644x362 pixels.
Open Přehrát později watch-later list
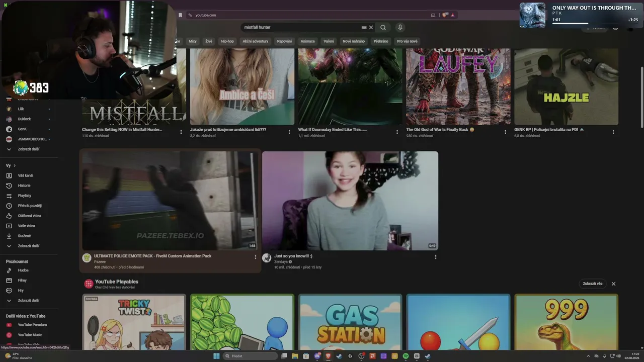click(30, 206)
